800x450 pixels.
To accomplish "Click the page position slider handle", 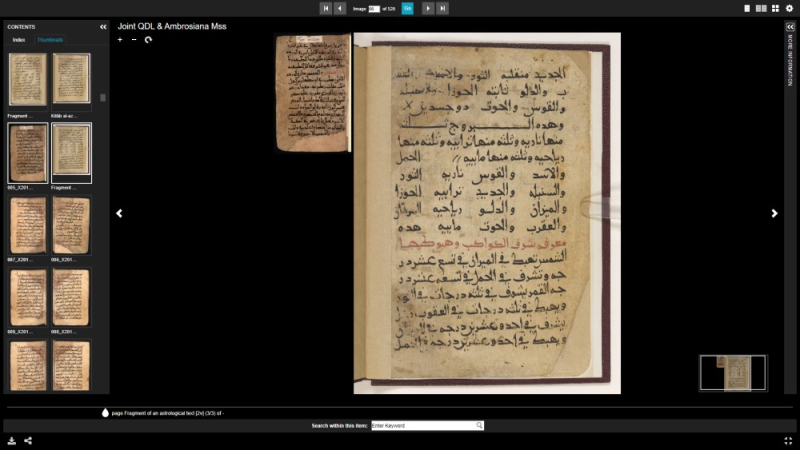I will tap(105, 412).
